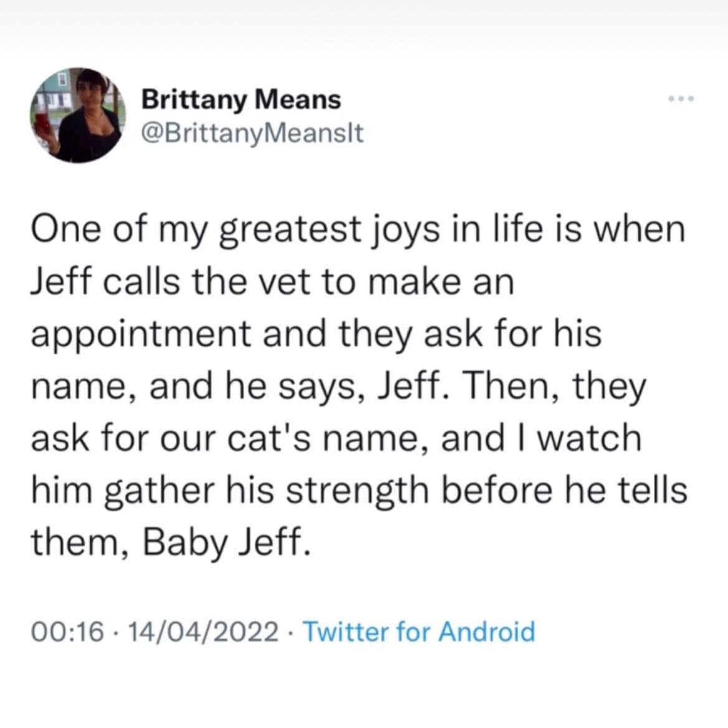Image resolution: width=728 pixels, height=728 pixels.
Task: Click the word "vet" in the tweet
Action: [291, 283]
